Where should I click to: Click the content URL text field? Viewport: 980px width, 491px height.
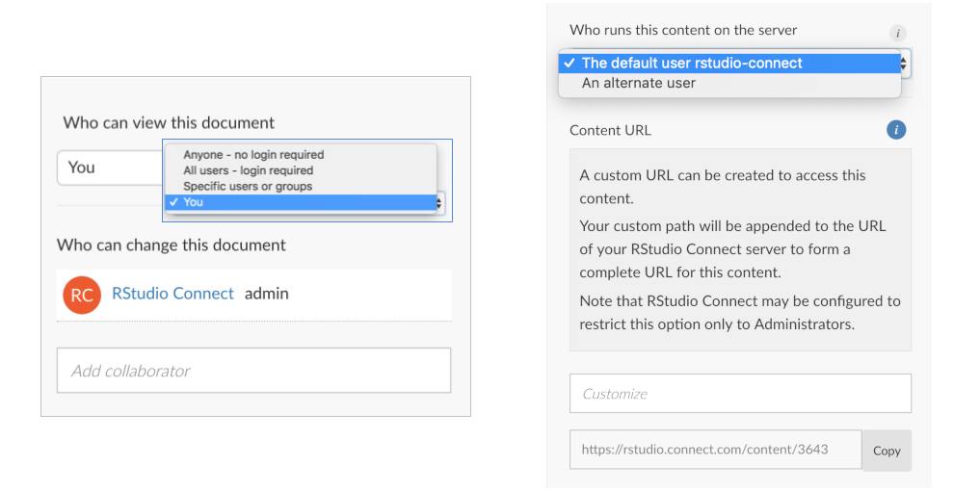(x=716, y=450)
